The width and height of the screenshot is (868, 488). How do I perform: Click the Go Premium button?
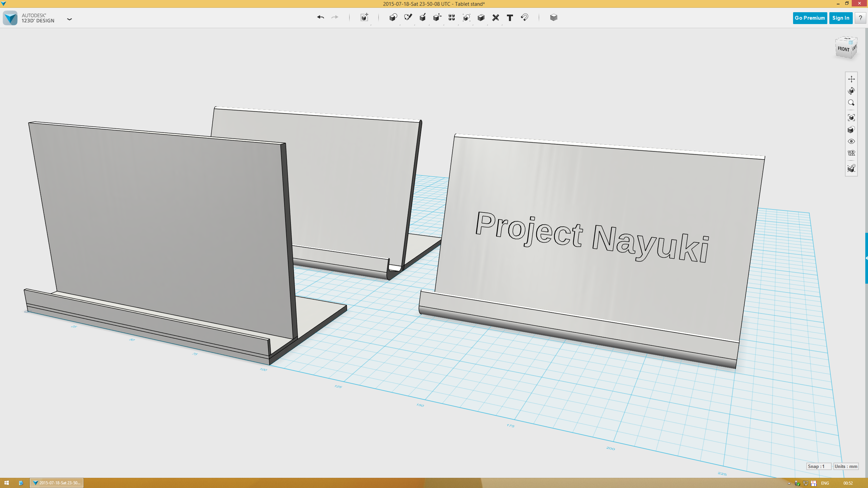pos(810,18)
